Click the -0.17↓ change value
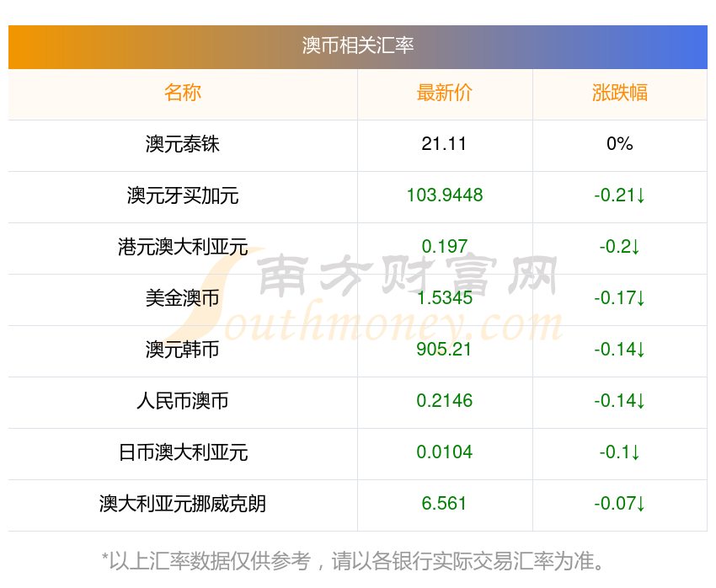716x588 pixels. [x=620, y=298]
